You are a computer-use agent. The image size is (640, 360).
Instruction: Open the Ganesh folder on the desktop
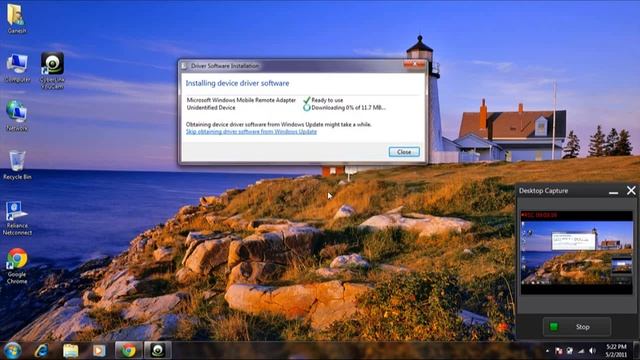tap(16, 18)
